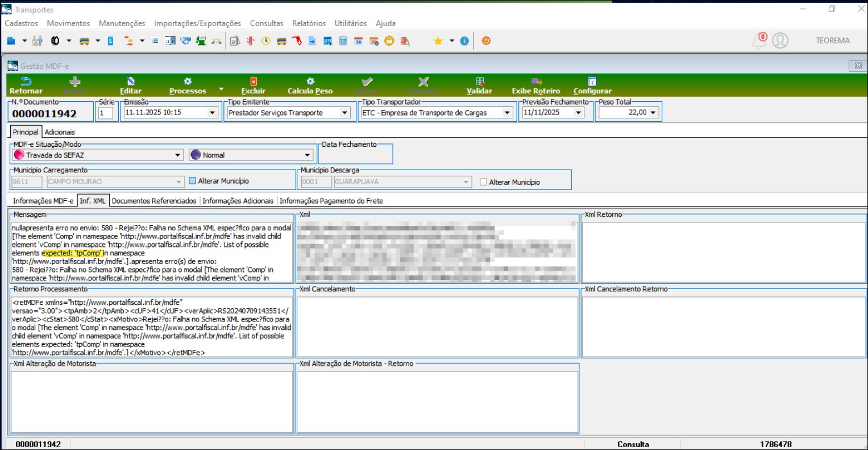Click the Retornar toolbar icon

click(x=26, y=82)
